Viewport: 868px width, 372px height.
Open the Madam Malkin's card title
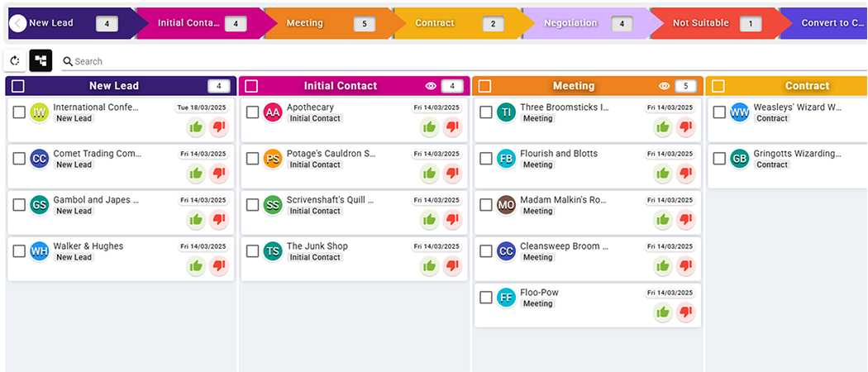click(x=564, y=200)
